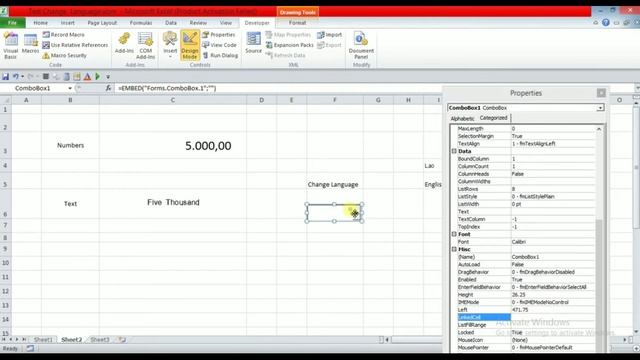
Task: Click the Insert Function fx button
Action: coord(108,88)
